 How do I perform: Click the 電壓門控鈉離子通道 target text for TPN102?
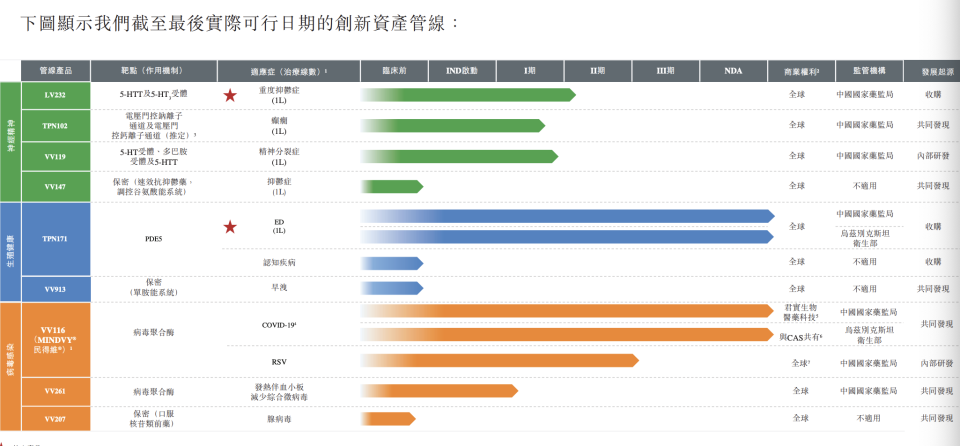coord(154,125)
